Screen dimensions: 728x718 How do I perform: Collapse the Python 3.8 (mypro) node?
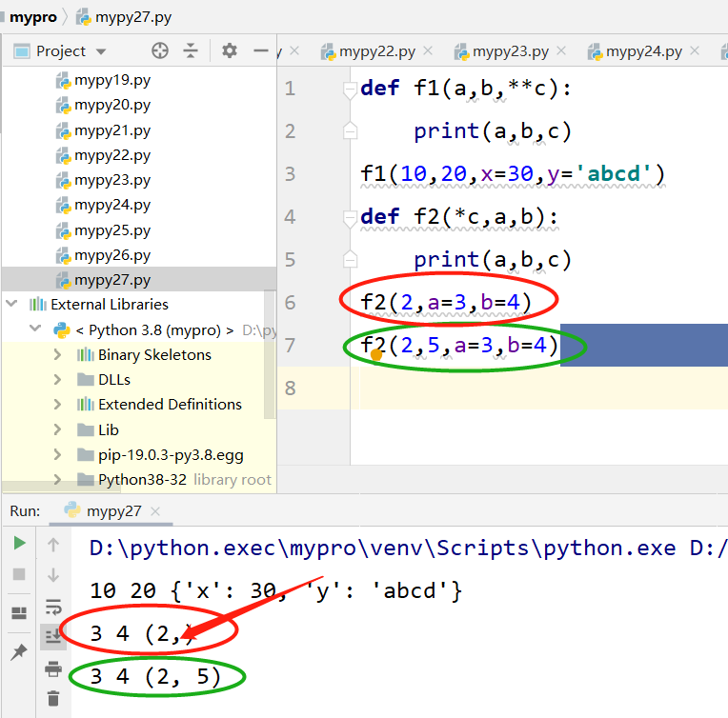click(35, 329)
